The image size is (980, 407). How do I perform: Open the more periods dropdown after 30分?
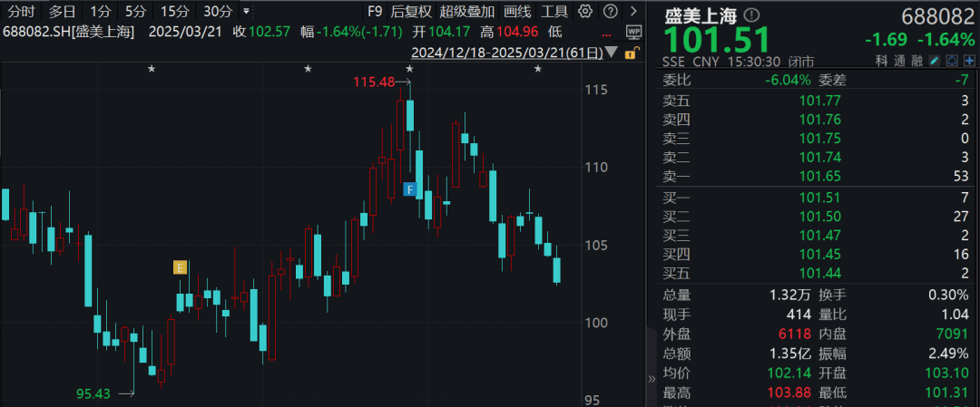246,11
